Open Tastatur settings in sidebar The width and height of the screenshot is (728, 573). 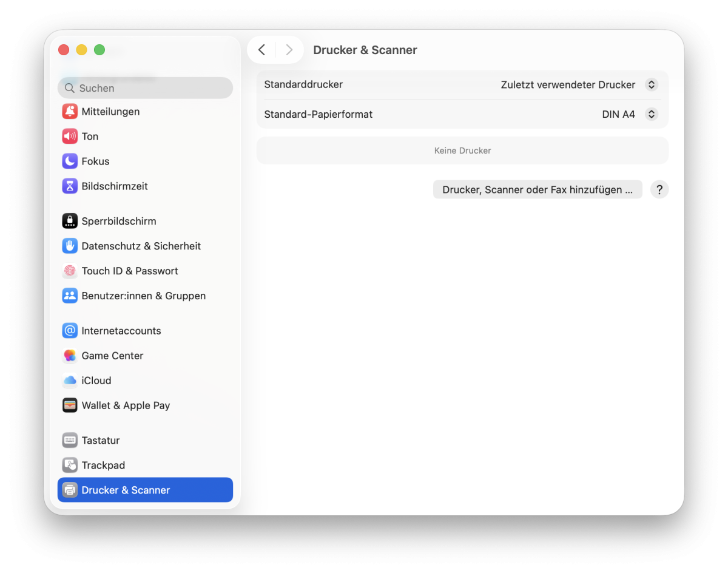pos(101,441)
